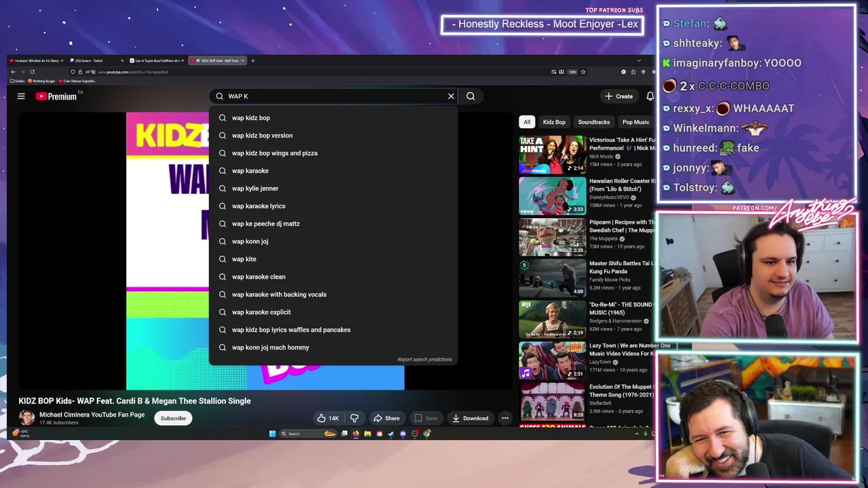This screenshot has width=868, height=488.
Task: Open Swedish Chef Popcorn video thumbnail
Action: pos(553,237)
